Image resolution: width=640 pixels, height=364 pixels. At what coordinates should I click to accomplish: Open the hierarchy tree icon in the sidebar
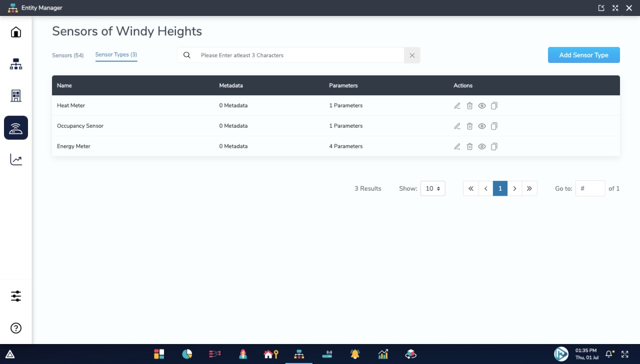click(x=16, y=64)
